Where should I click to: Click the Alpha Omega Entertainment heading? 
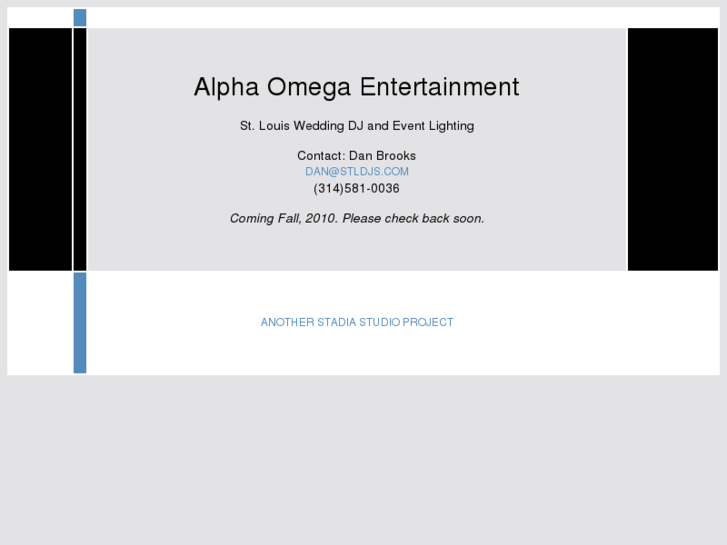[357, 87]
